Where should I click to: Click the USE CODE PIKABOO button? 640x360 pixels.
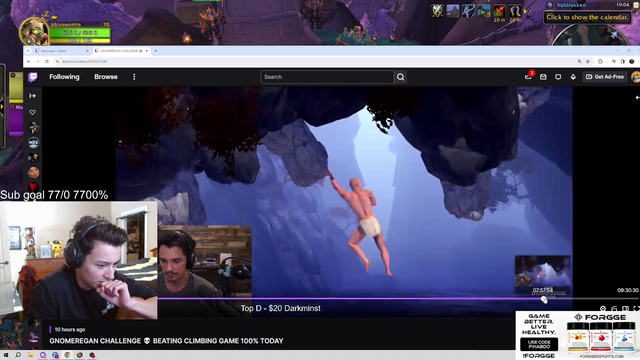(x=539, y=344)
